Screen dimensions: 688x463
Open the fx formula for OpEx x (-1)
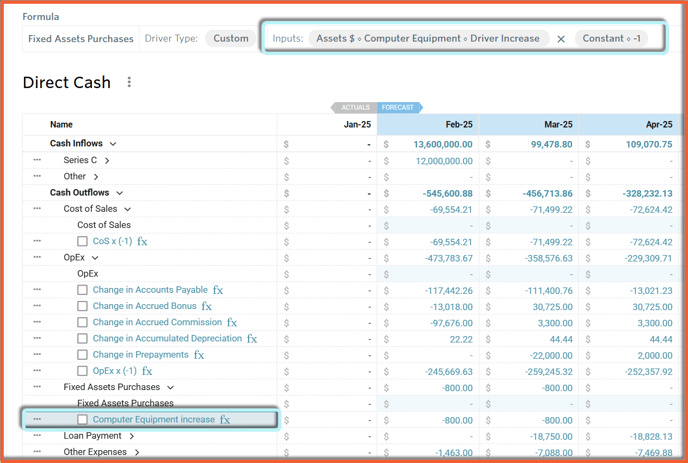click(147, 371)
